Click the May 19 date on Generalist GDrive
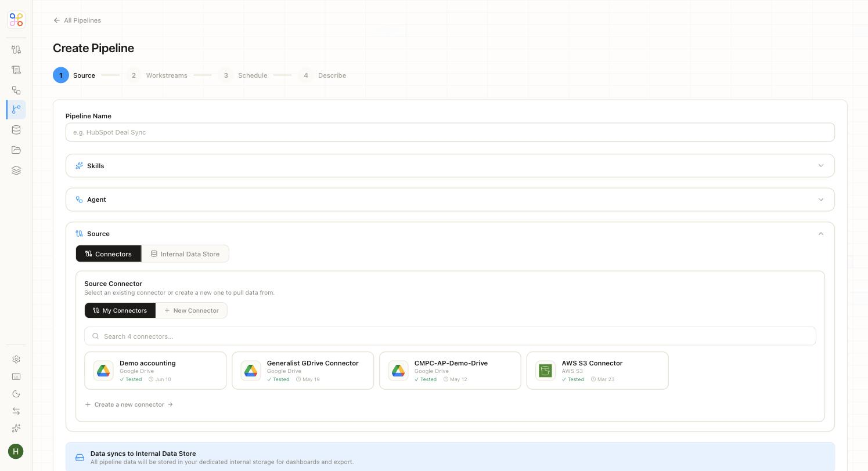Image resolution: width=868 pixels, height=471 pixels. coord(308,379)
